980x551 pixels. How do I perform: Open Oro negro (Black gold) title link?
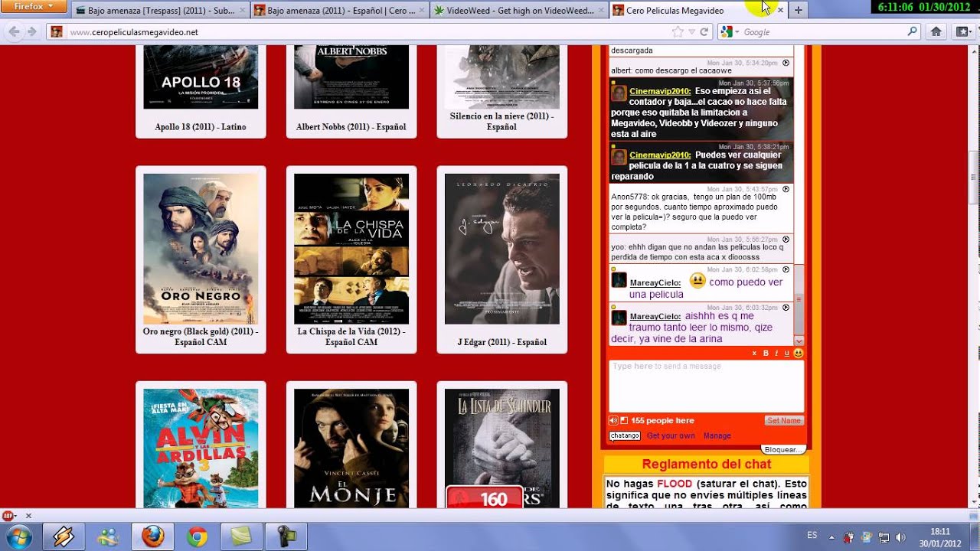tap(201, 337)
